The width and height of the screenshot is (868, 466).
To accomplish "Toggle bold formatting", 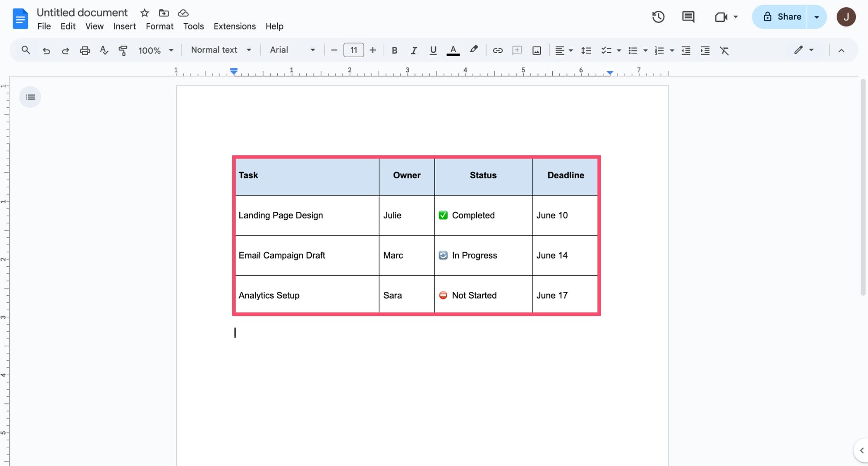I will [394, 50].
